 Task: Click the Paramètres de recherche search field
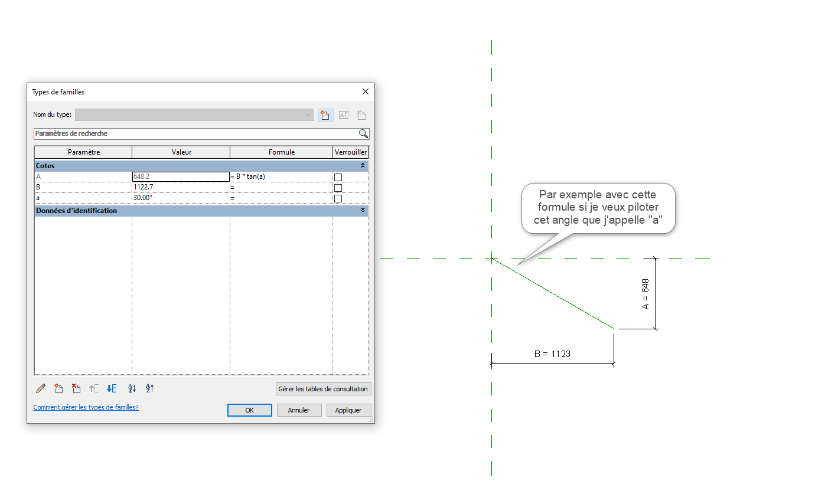[x=195, y=134]
